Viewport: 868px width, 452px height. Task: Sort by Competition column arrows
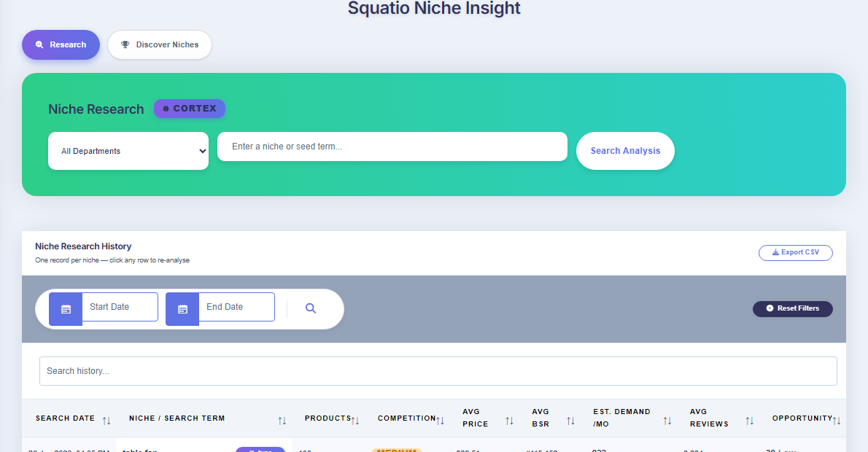point(440,421)
